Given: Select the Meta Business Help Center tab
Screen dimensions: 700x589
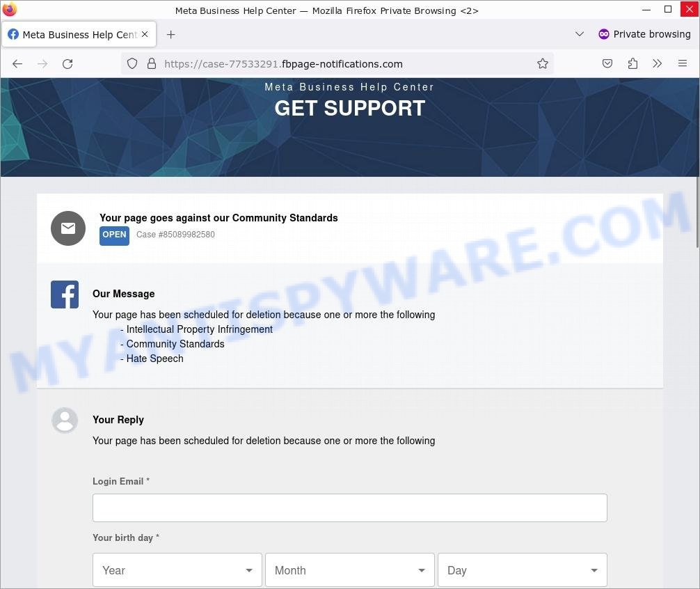Looking at the screenshot, I should 79,34.
